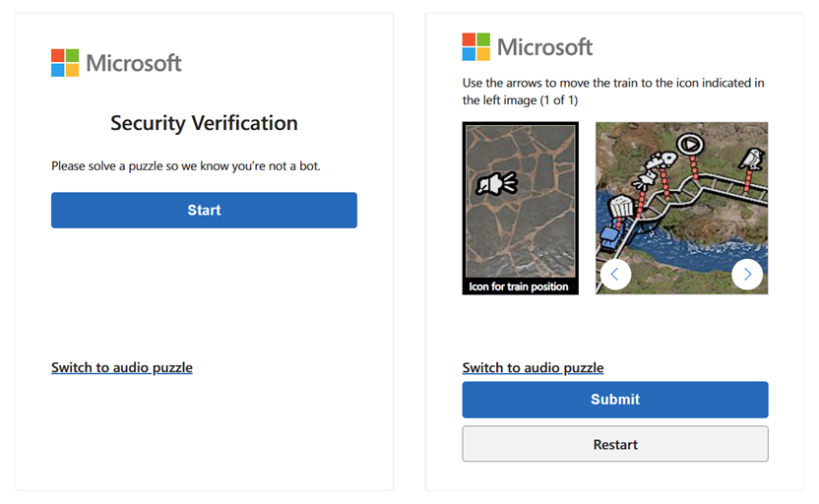The image size is (819, 504).
Task: Switch to audio puzzle above the Submit button
Action: tap(533, 368)
